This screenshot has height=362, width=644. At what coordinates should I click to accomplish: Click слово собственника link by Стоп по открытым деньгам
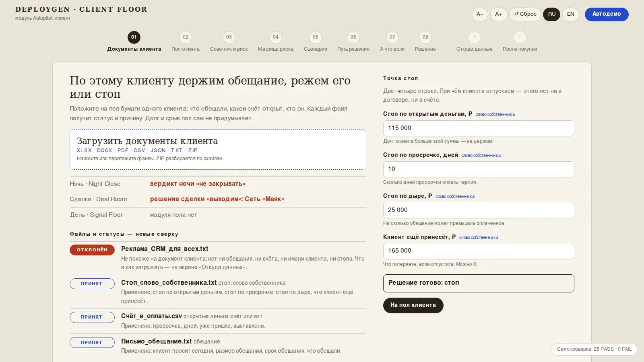point(495,115)
